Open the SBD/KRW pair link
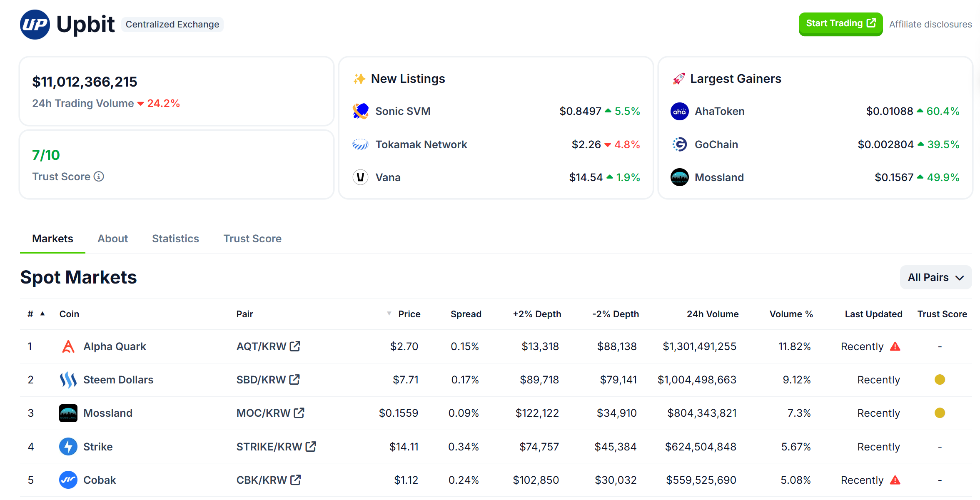This screenshot has width=980, height=500. 261,380
